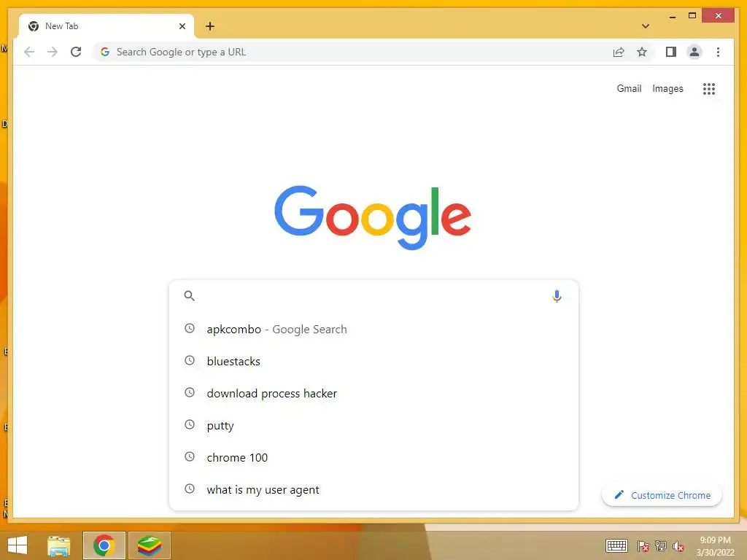
Task: Click the browser back arrow
Action: pos(29,52)
